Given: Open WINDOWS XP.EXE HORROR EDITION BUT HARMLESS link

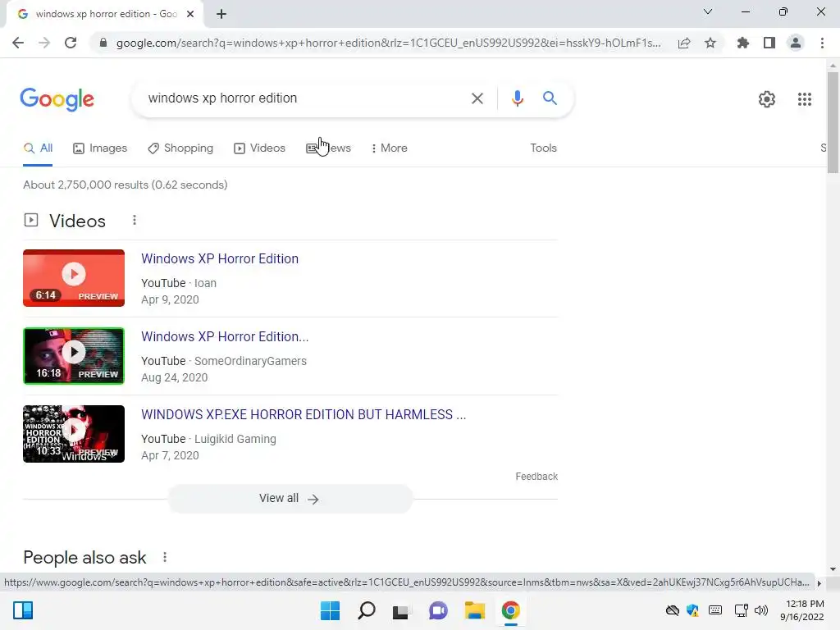Looking at the screenshot, I should [304, 414].
